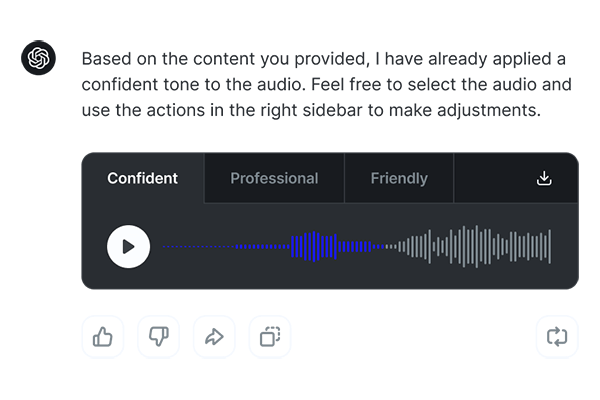The height and width of the screenshot is (400, 600).
Task: Click the ChatGPT avatar logo
Action: pyautogui.click(x=38, y=58)
